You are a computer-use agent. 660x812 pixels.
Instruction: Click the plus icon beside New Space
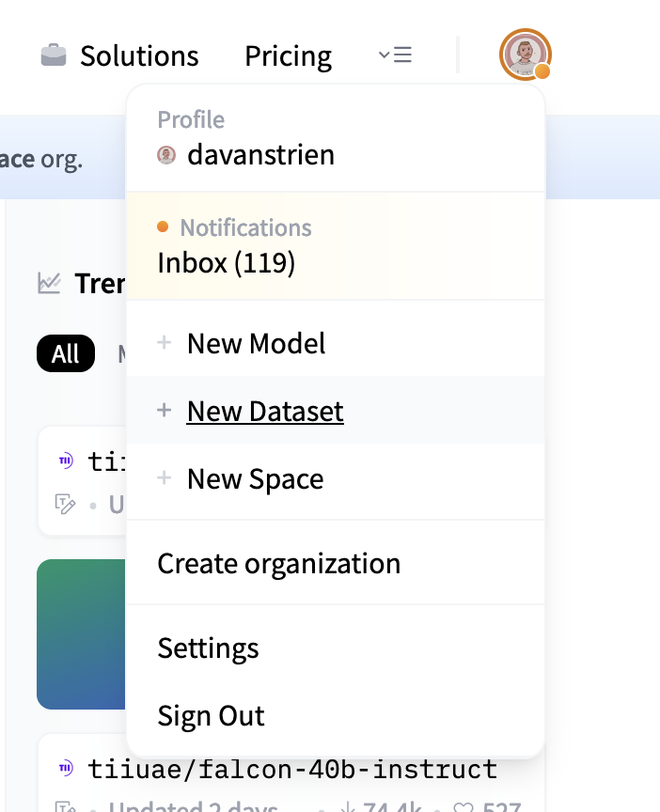click(x=165, y=478)
